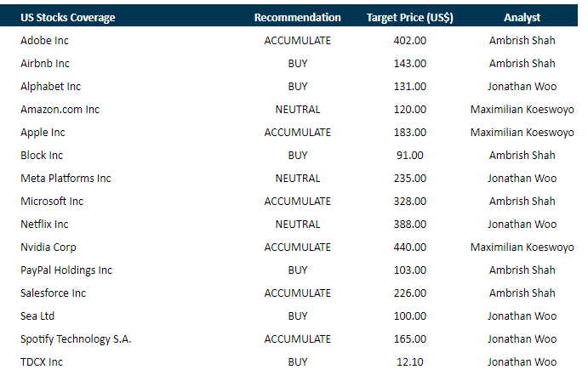The height and width of the screenshot is (381, 588).
Task: Select the Microsoft Inc target price 328.00
Action: (409, 201)
